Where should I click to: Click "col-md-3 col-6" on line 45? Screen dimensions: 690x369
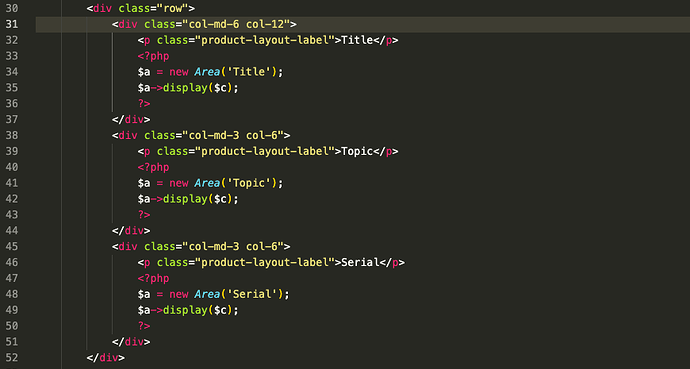[x=233, y=246]
